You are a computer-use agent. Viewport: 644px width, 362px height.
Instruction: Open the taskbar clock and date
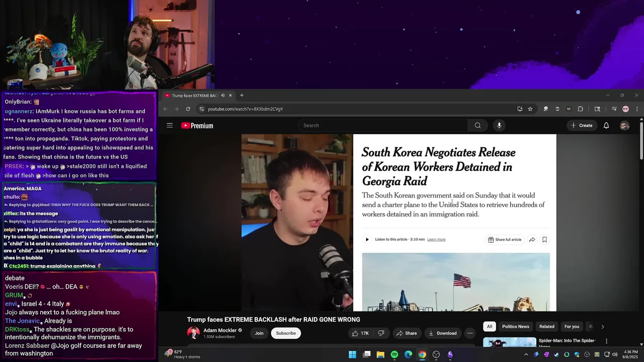coord(631,354)
